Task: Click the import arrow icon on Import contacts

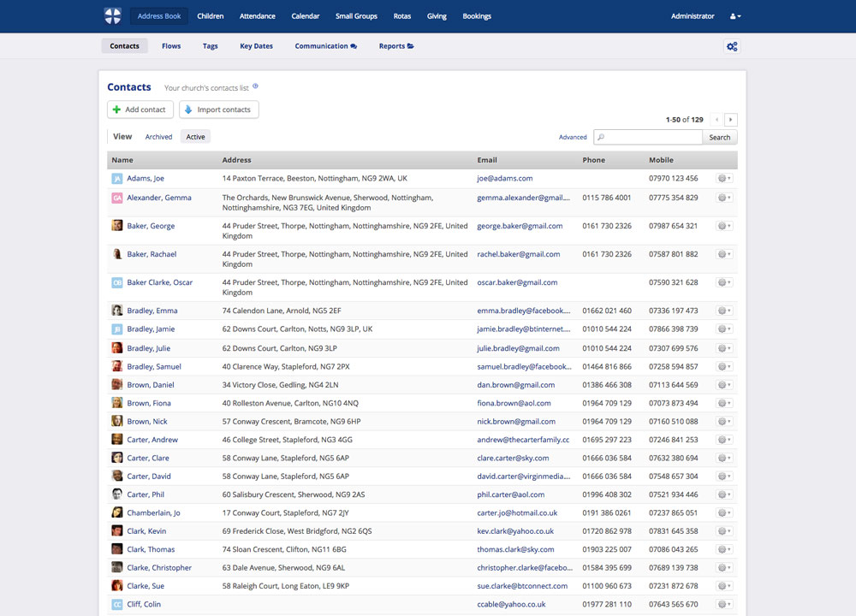Action: coord(190,110)
